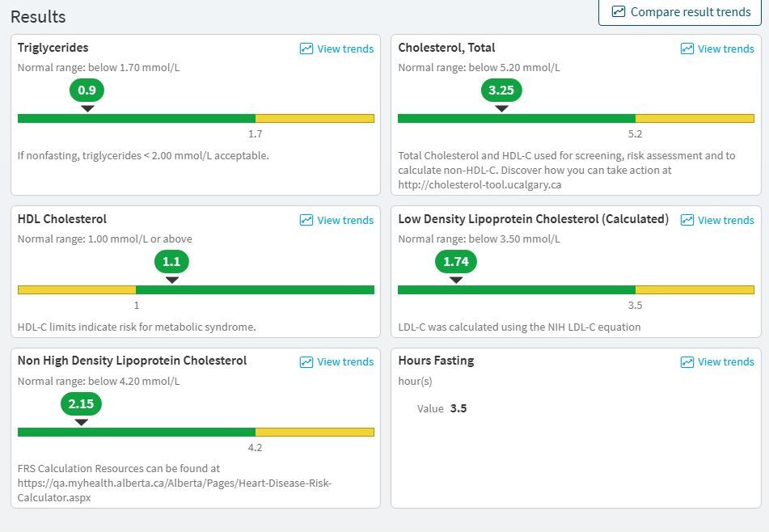Click the 1.7 threshold label under Triglycerides bar

[255, 134]
